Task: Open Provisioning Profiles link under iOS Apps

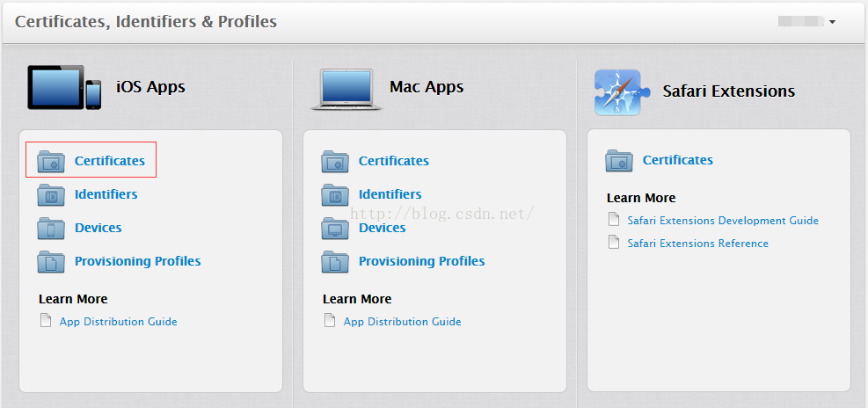Action: 138,261
